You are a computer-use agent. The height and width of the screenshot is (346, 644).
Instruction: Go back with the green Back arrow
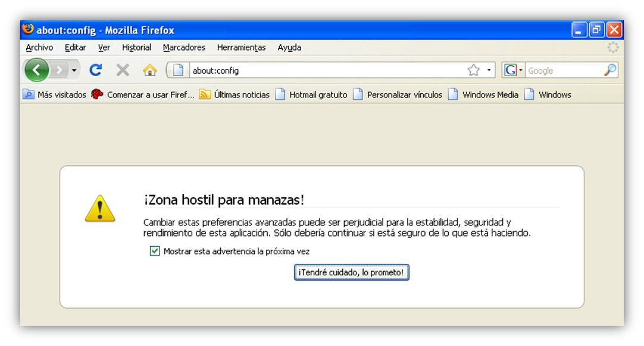click(36, 70)
